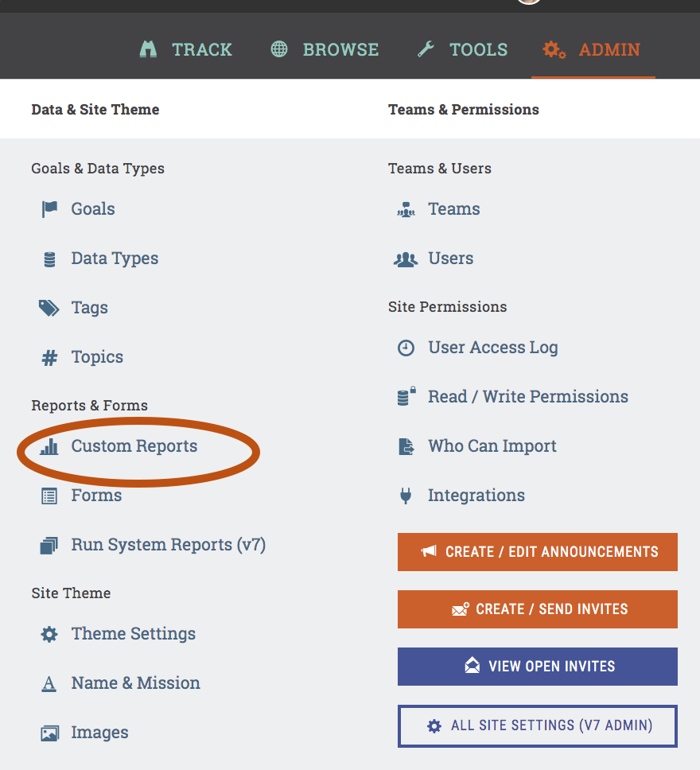Open All Site Settings (V7 Admin)
The width and height of the screenshot is (700, 770).
pos(538,725)
